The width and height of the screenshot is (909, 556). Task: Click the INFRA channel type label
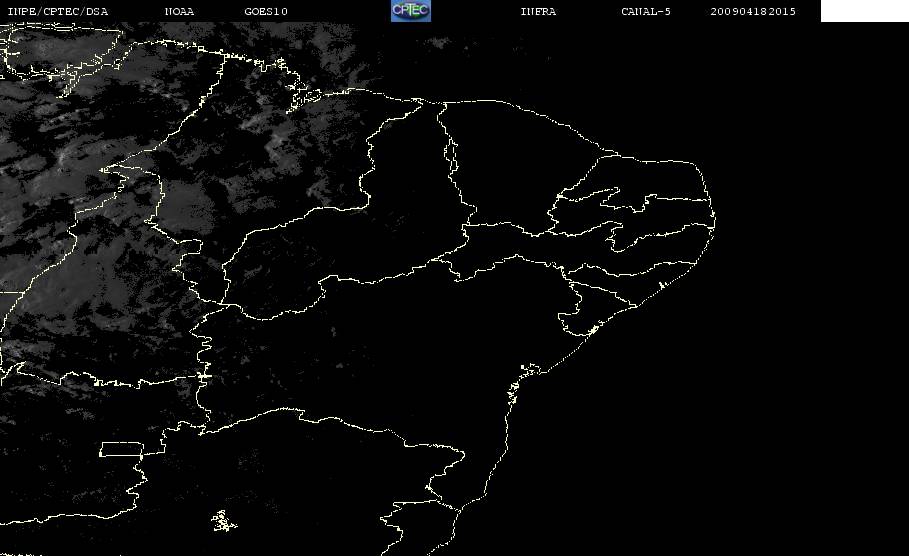click(538, 11)
